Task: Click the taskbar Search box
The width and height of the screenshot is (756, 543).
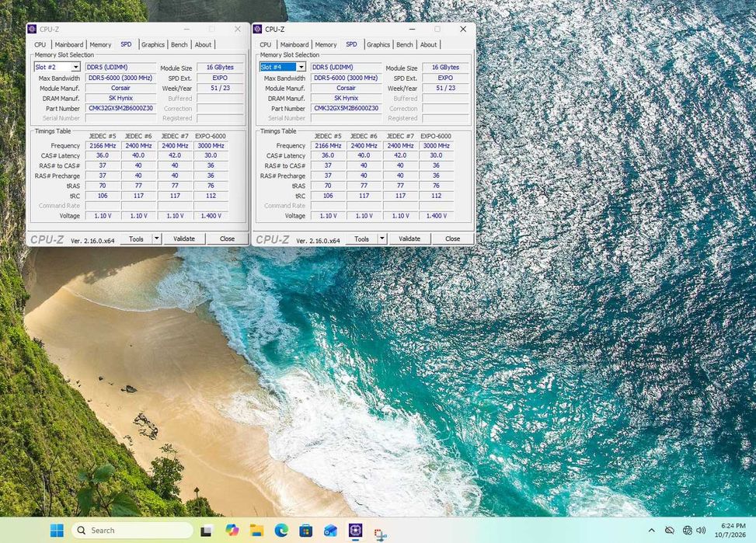Action: [x=133, y=531]
